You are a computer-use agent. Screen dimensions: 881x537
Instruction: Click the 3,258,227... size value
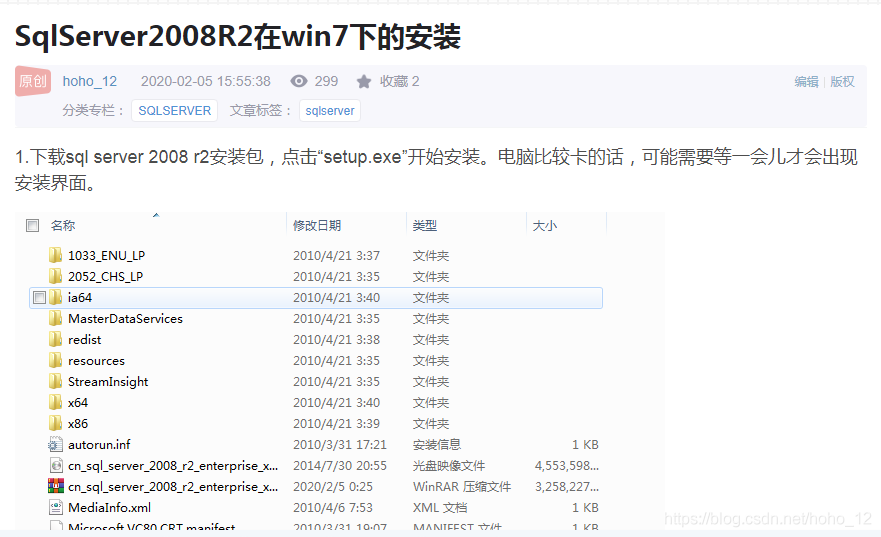567,486
